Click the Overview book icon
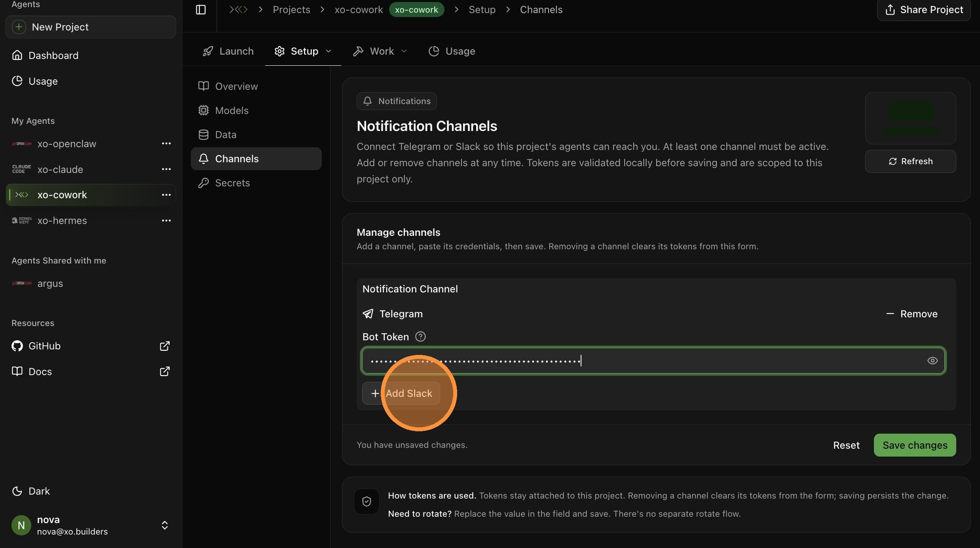 click(203, 86)
